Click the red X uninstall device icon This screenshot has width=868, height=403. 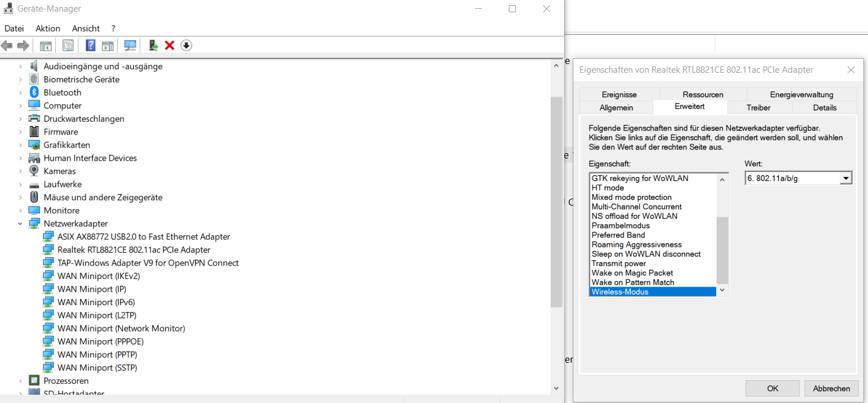click(170, 45)
